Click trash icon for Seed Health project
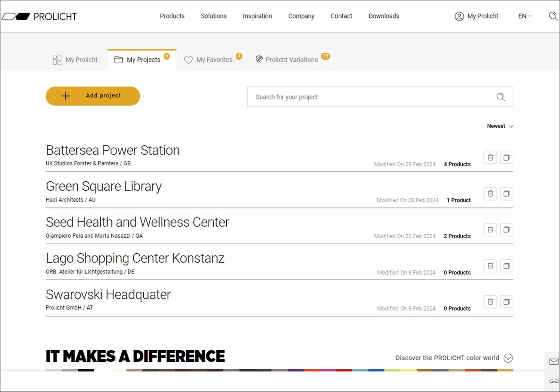560x392 pixels. click(x=490, y=230)
